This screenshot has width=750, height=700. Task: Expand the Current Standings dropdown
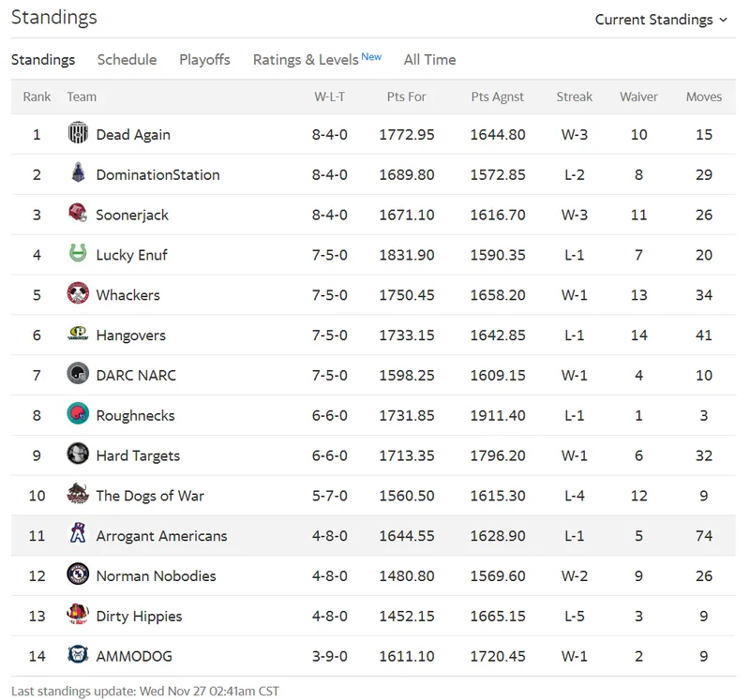[x=661, y=20]
